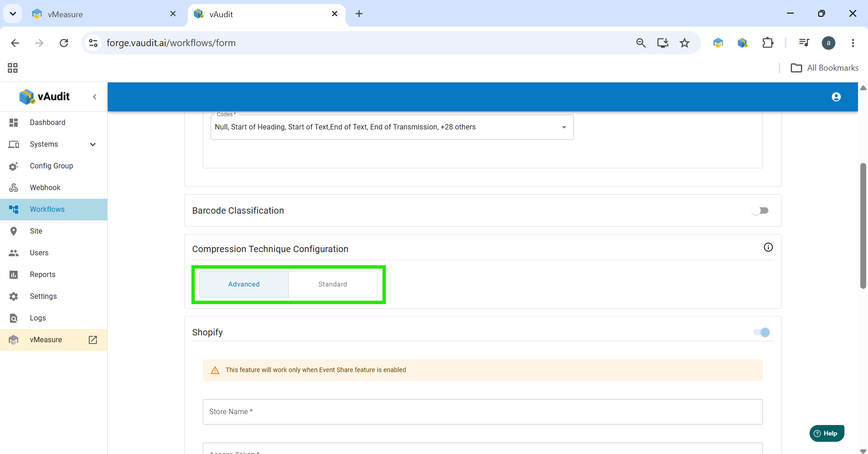Select Advanced compression technique

click(244, 284)
